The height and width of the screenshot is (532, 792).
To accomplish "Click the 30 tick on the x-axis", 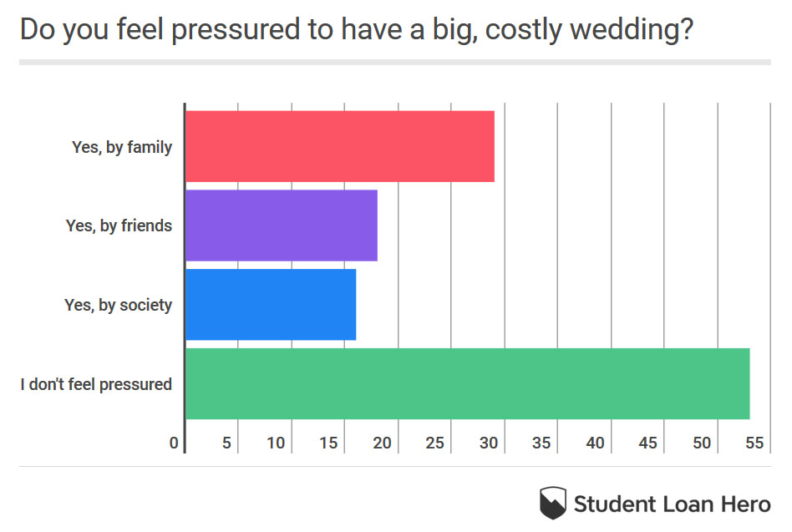I will coord(489,443).
